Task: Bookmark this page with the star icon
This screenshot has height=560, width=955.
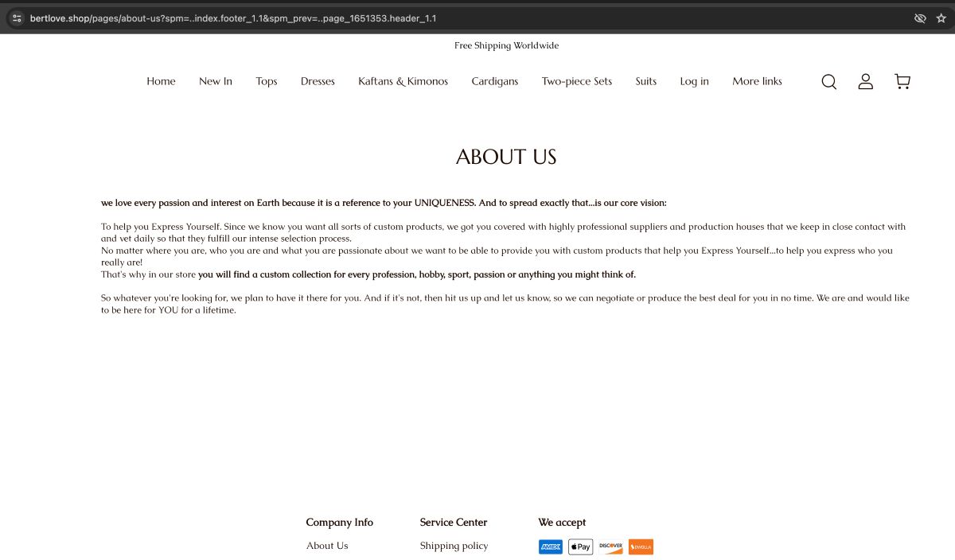Action: [x=941, y=18]
